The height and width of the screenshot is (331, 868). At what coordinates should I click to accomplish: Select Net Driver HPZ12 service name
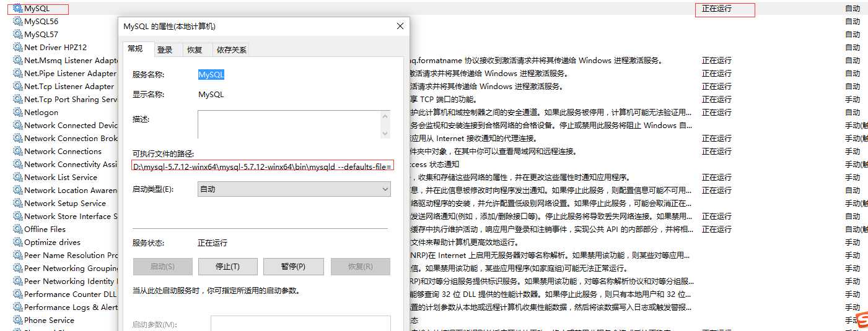click(x=55, y=48)
